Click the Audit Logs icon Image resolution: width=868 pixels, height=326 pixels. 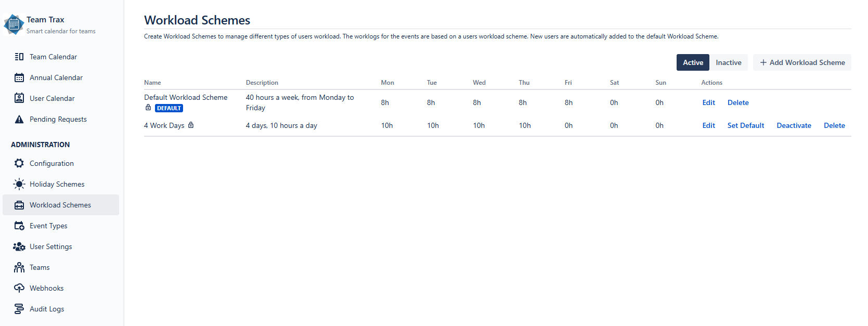19,309
